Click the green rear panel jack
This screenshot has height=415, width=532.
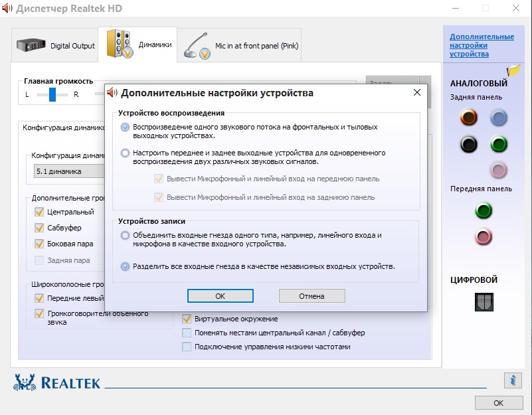[498, 144]
